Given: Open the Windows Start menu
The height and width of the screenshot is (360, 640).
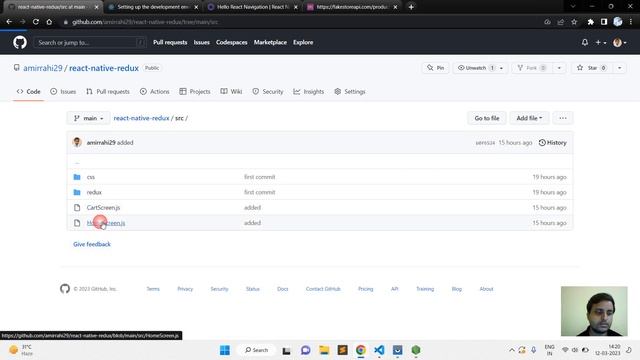Looking at the screenshot, I should tap(225, 350).
